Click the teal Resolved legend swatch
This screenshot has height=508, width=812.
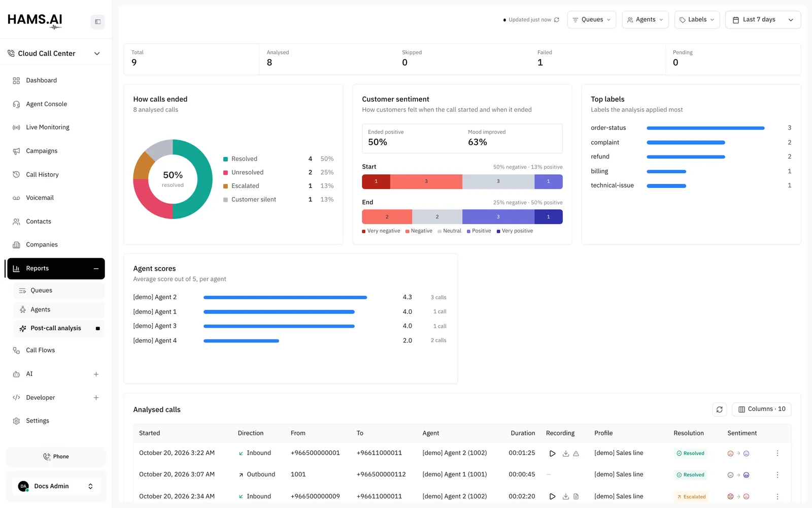pos(225,159)
